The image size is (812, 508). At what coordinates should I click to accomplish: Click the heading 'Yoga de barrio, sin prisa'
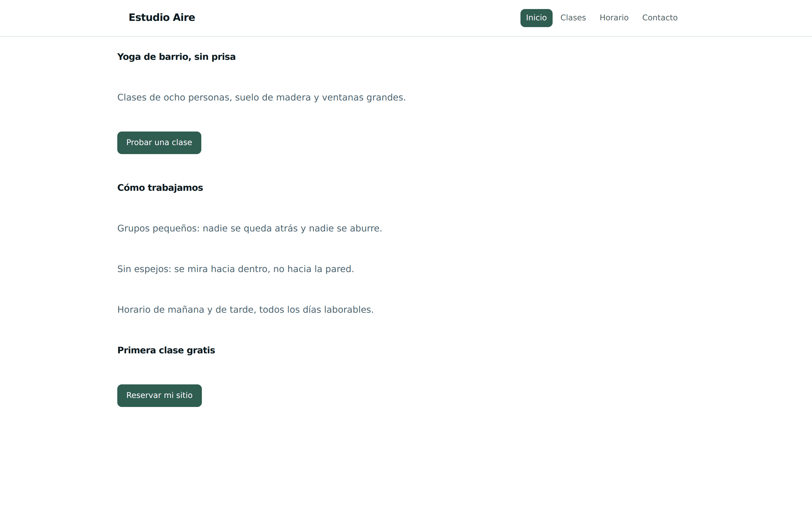tap(176, 57)
